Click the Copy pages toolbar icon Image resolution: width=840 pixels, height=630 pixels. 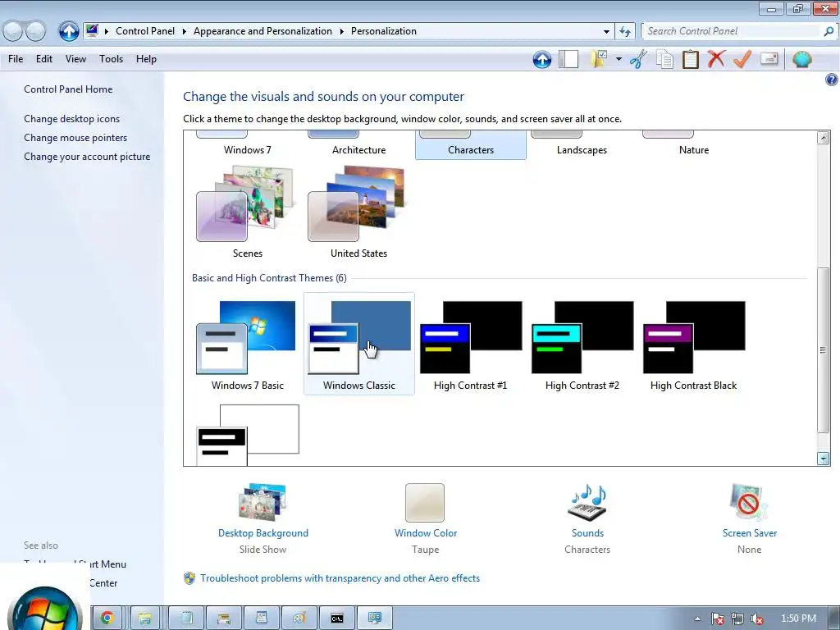[664, 59]
